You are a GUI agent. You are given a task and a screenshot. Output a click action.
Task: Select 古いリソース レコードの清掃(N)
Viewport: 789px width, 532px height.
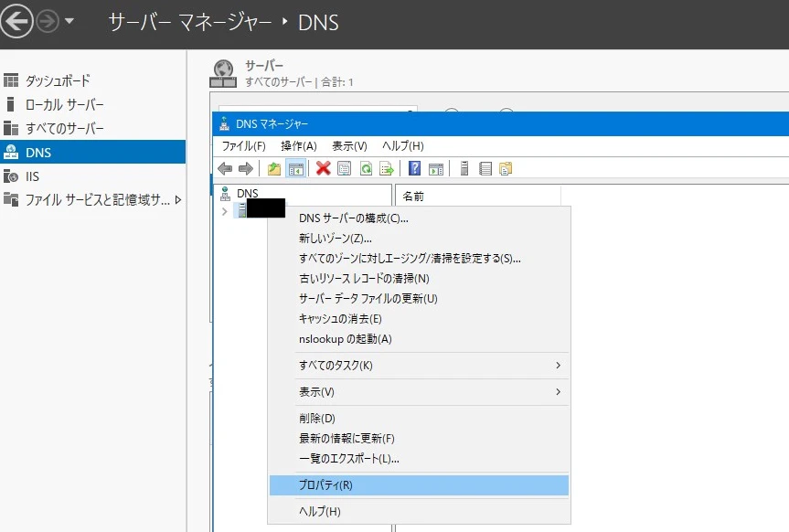pyautogui.click(x=419, y=278)
